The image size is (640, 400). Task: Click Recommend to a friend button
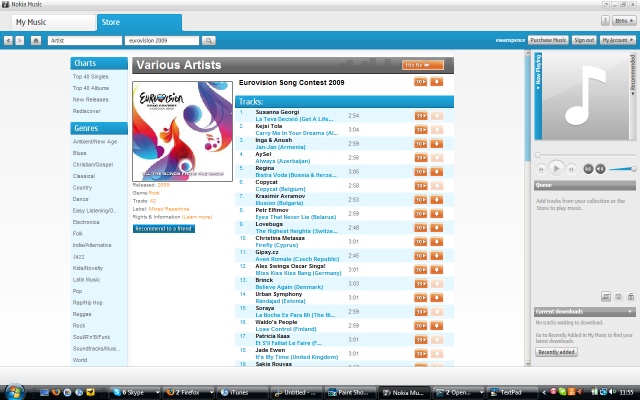(x=164, y=229)
